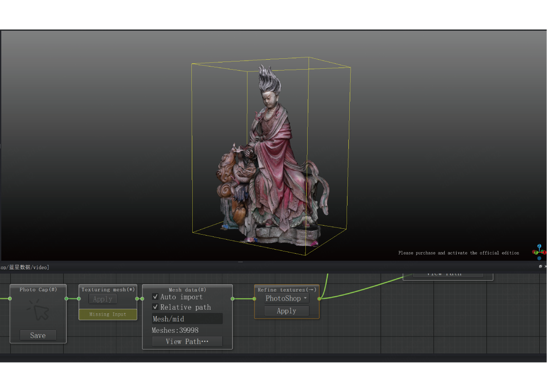Click Apply in the Refine textures node

[286, 311]
